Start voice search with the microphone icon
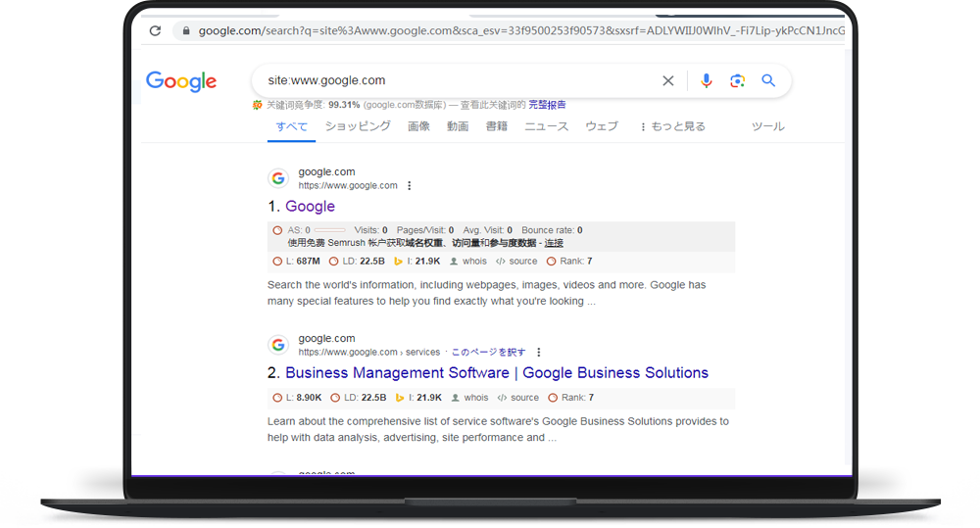980x528 pixels. point(707,80)
